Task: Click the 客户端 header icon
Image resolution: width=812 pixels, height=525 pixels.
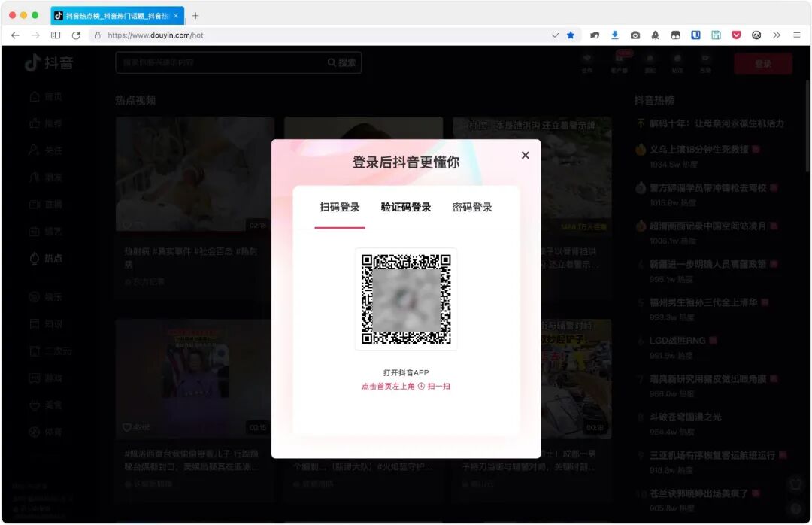Action: tap(620, 62)
